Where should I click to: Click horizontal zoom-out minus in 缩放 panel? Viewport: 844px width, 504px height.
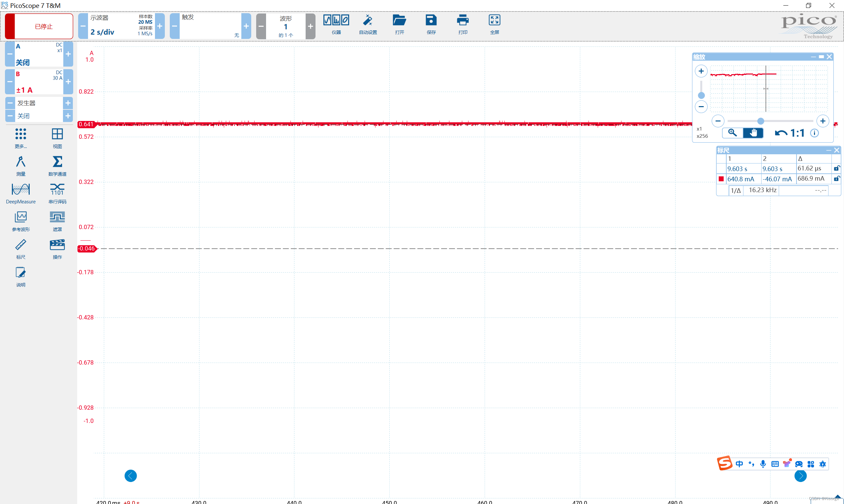718,121
